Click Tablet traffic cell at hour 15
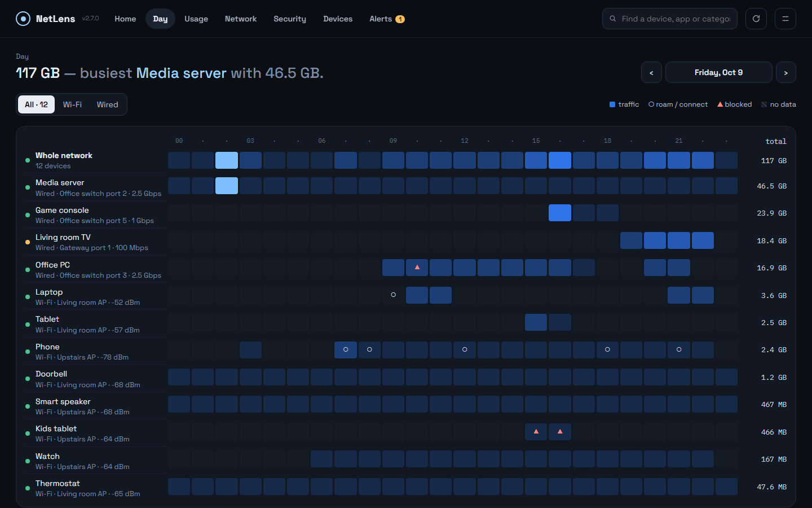 (536, 322)
